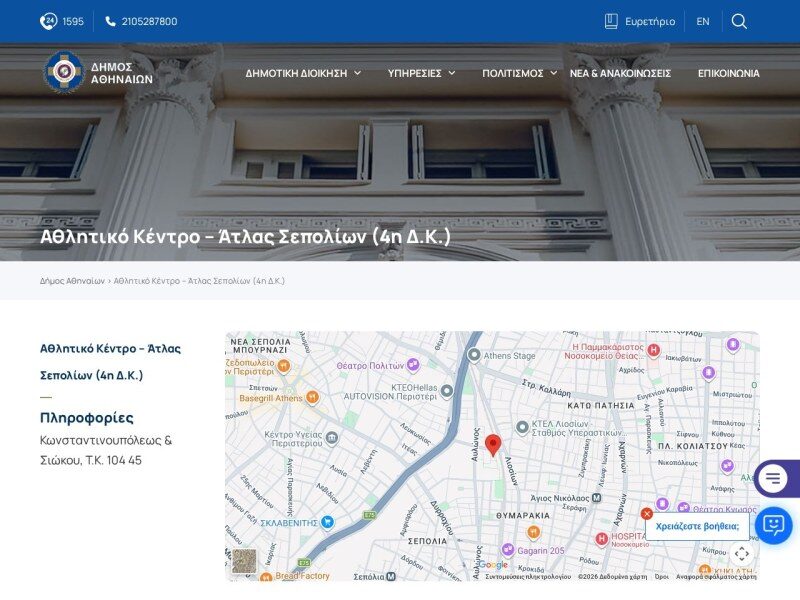Click the Google logo on the map
The image size is (800, 600).
(493, 565)
